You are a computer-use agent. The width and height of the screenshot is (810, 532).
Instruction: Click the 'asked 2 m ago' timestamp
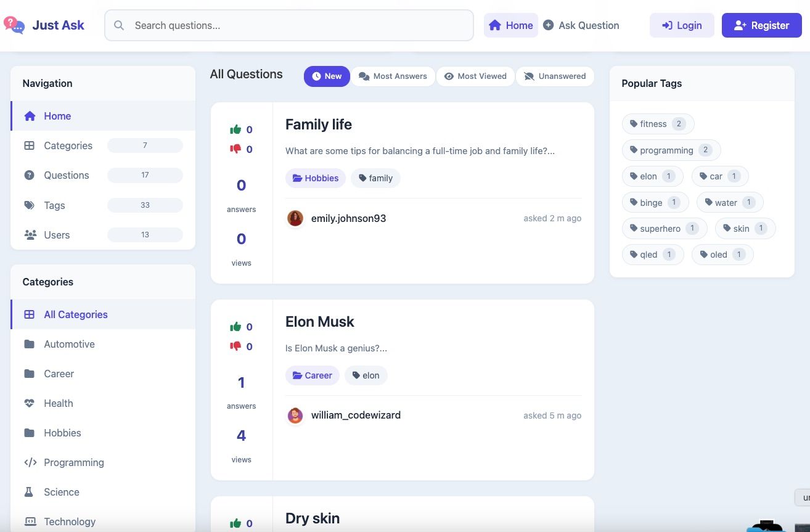point(552,218)
